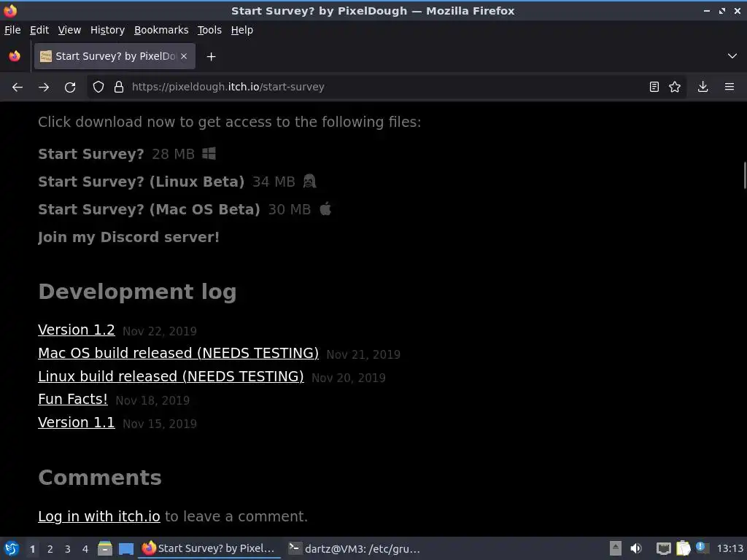Activate Firefox taskbar window button
Image resolution: width=747 pixels, height=560 pixels.
click(209, 548)
